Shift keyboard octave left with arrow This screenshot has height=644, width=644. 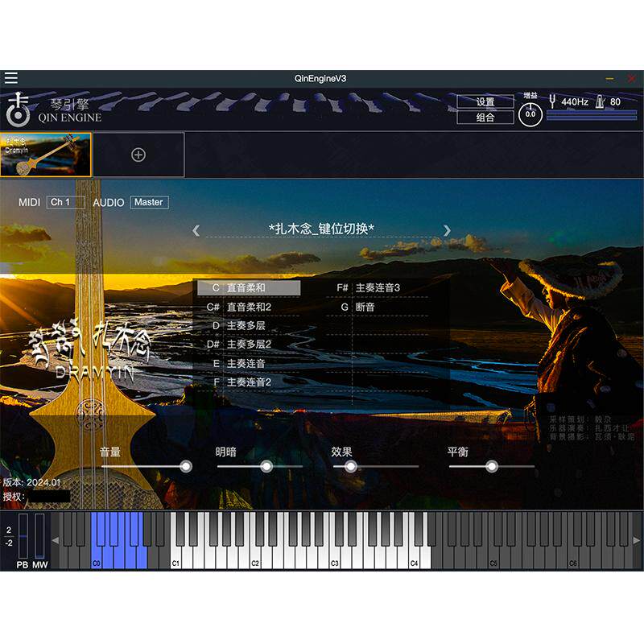[x=56, y=540]
